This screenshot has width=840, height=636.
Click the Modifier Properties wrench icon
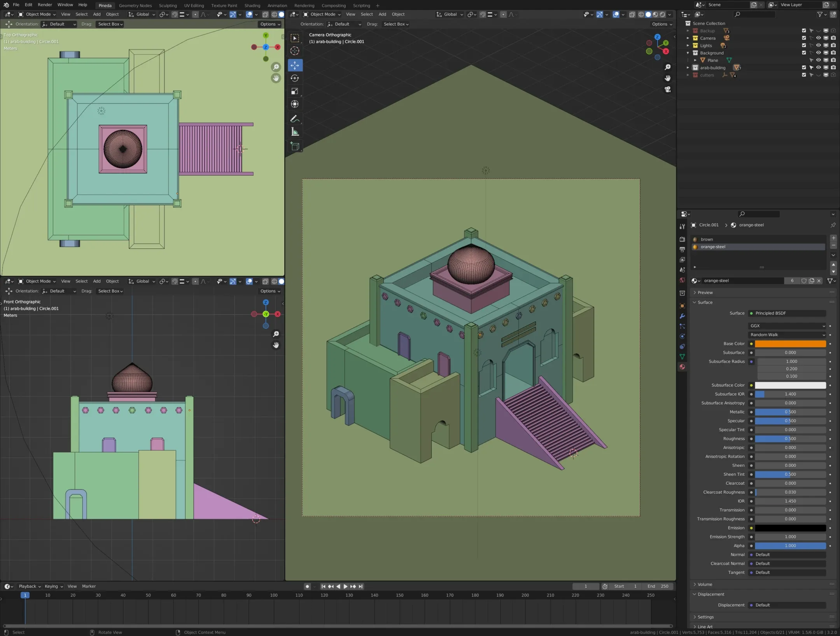pos(682,316)
